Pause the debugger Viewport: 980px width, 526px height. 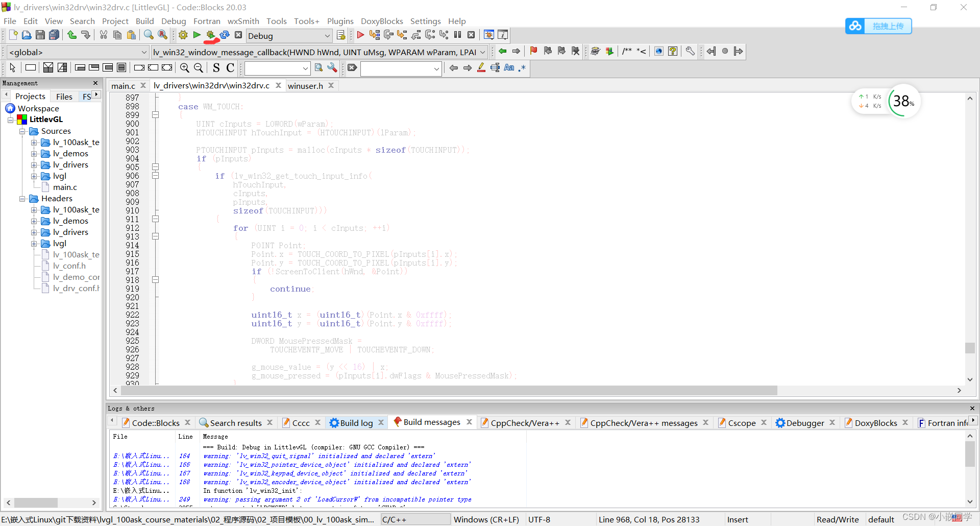[x=458, y=35]
